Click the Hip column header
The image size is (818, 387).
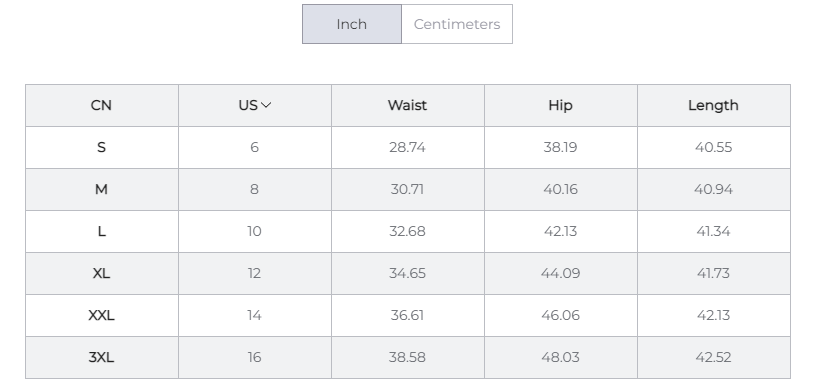point(560,105)
